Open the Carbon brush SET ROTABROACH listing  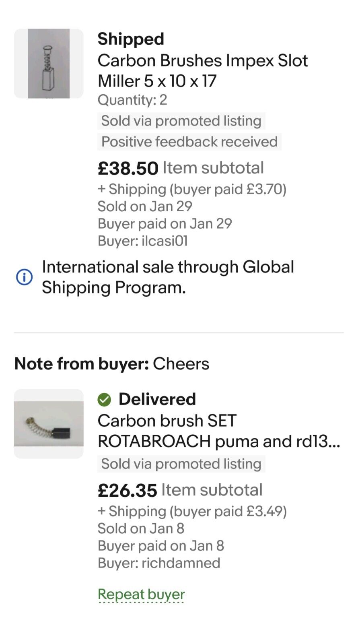point(218,431)
